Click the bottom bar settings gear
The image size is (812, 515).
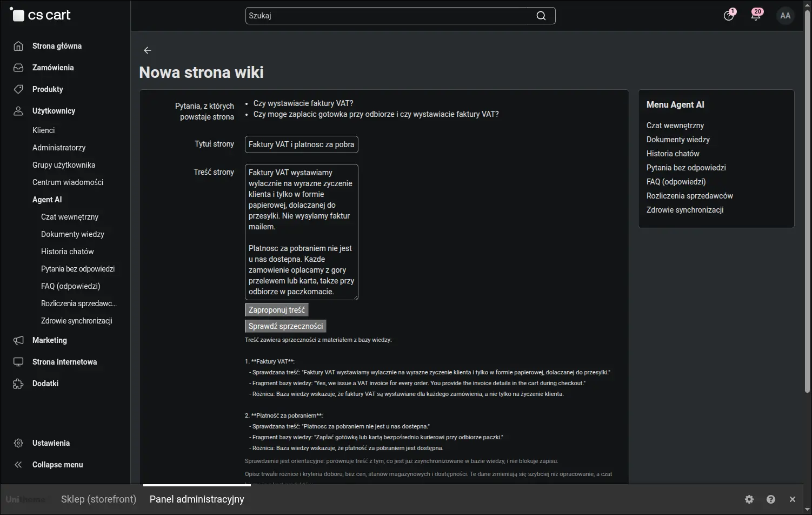click(x=749, y=499)
